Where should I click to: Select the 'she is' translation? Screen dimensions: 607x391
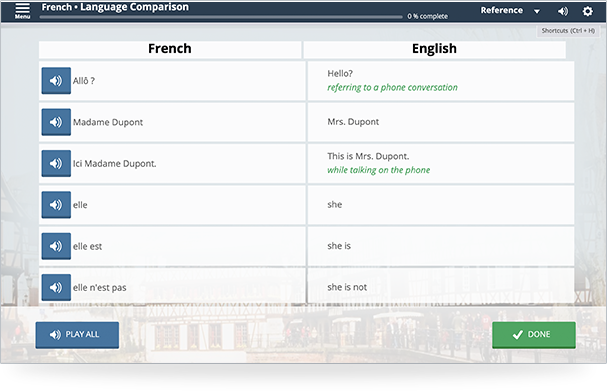click(339, 246)
